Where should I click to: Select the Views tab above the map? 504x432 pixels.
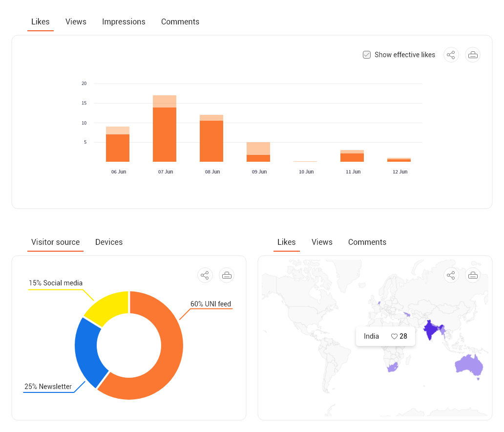(x=322, y=242)
